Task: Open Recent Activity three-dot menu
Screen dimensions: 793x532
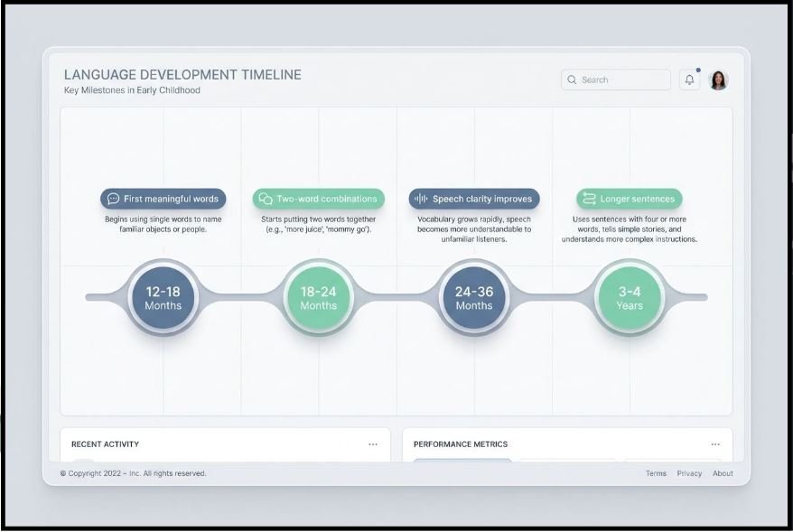Action: 373,444
